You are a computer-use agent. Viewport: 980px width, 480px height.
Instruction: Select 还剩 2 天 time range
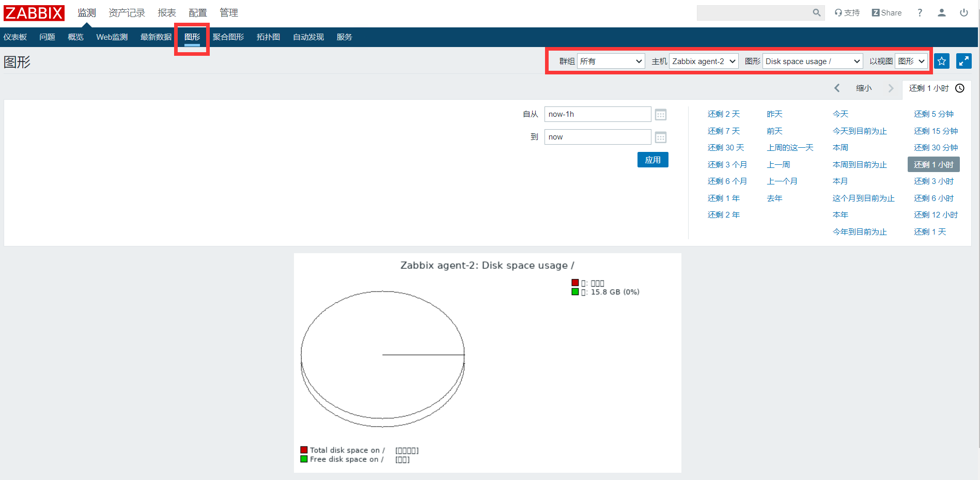pyautogui.click(x=724, y=114)
